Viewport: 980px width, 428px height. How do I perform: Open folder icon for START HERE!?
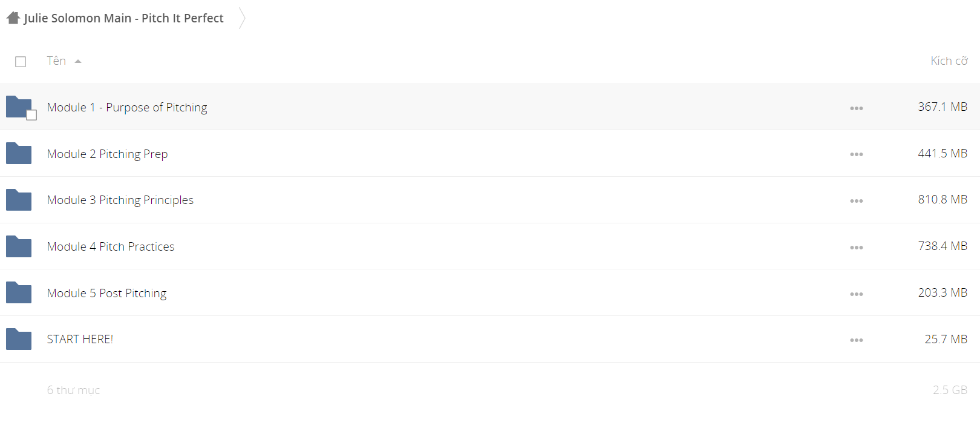[x=19, y=339]
